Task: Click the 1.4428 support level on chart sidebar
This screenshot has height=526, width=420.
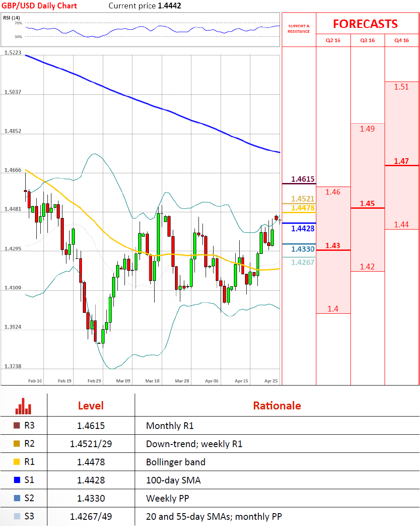Action: click(x=303, y=229)
